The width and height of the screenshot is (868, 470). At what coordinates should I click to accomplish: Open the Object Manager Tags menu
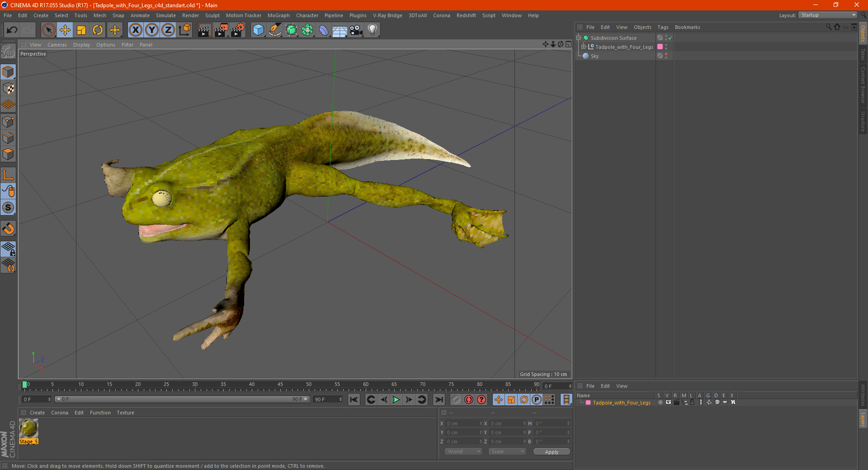pos(663,27)
